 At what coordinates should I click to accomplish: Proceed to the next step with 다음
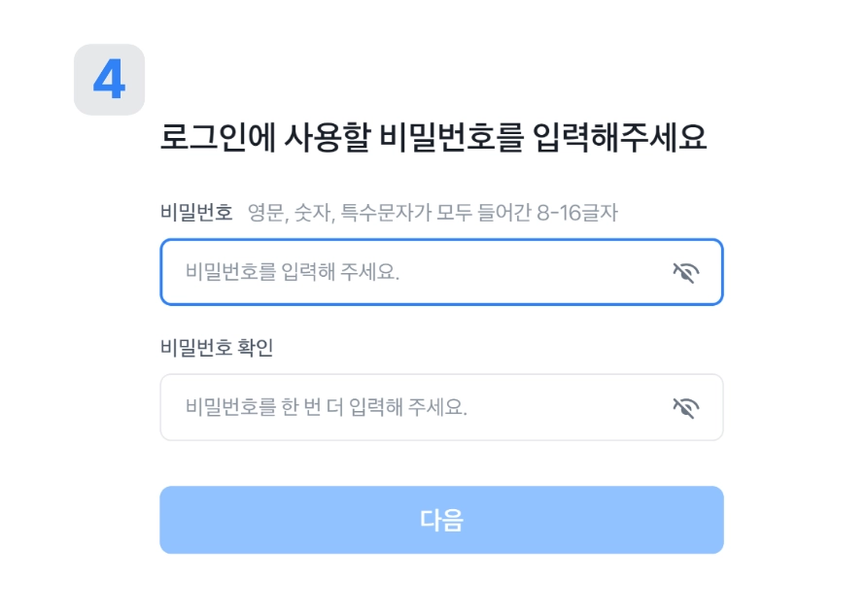[x=441, y=520]
